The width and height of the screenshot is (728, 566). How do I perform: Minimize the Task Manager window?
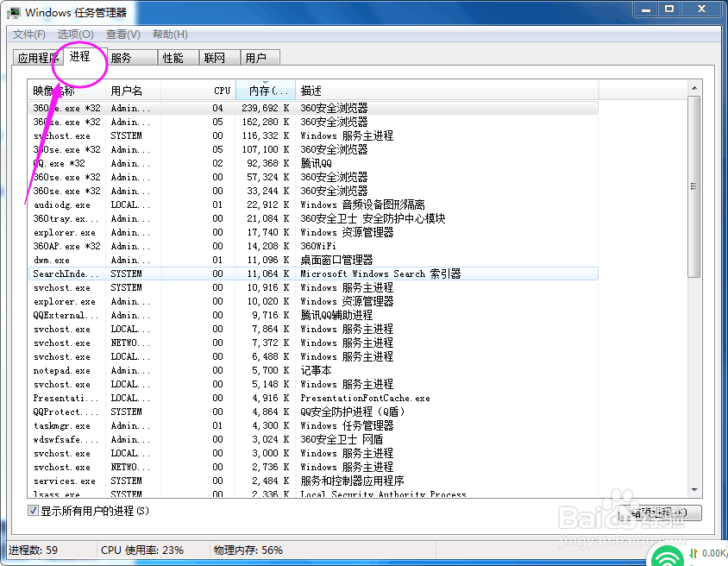[x=646, y=9]
